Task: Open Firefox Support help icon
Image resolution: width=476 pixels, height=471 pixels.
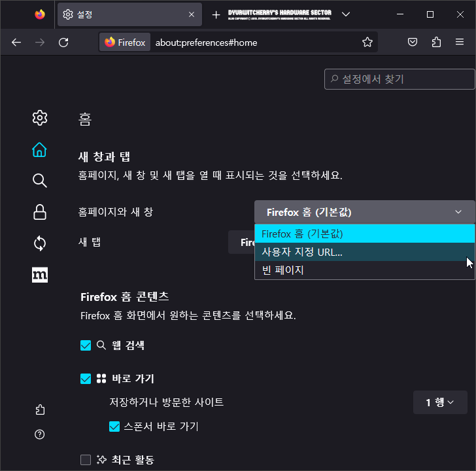Action: 39,434
